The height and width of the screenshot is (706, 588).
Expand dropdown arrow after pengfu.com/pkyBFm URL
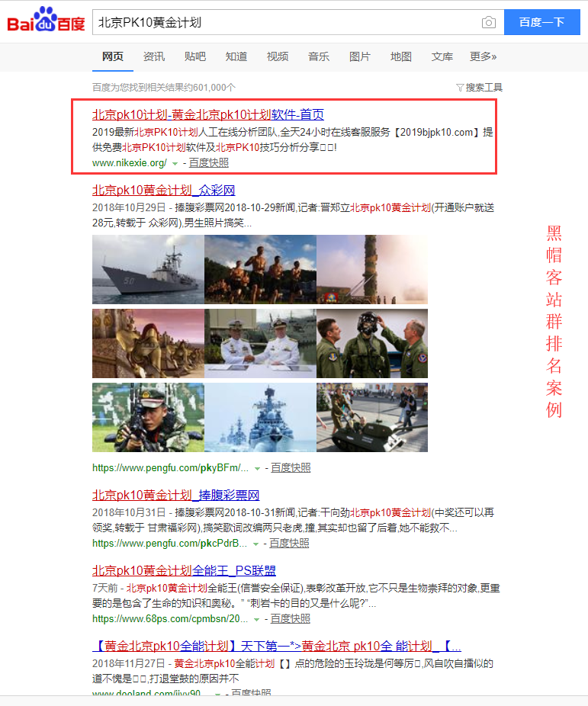pos(258,469)
